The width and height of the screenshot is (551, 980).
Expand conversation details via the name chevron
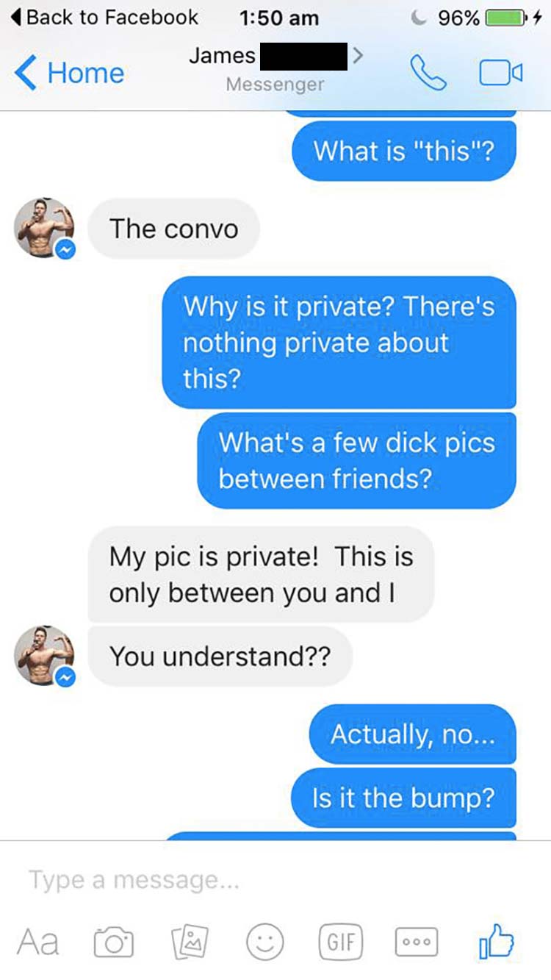coord(358,54)
